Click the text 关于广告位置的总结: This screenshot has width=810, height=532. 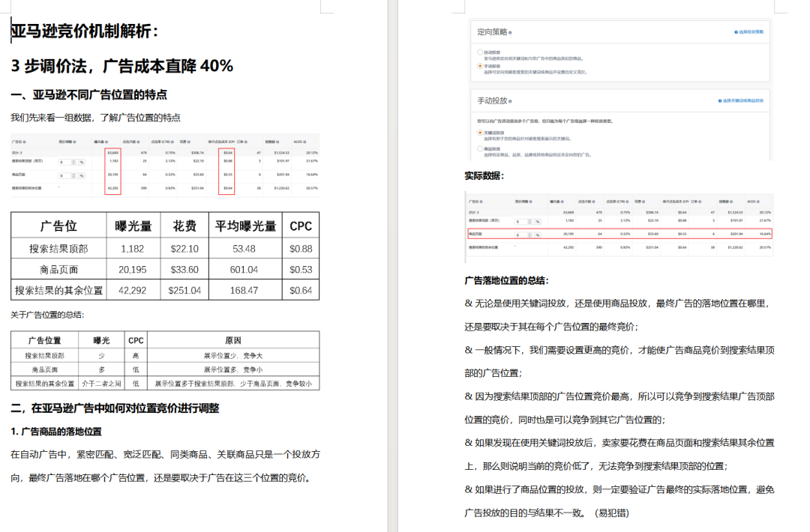tap(47, 315)
